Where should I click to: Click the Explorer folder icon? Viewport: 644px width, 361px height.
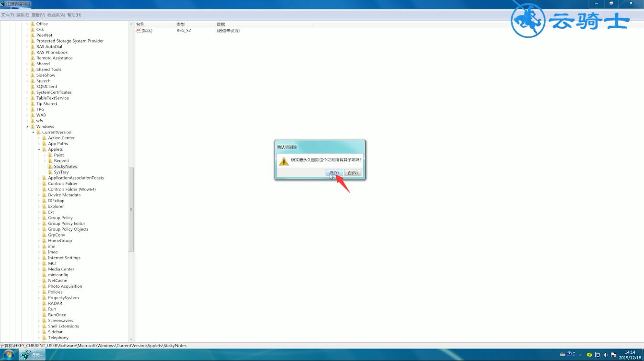(45, 206)
